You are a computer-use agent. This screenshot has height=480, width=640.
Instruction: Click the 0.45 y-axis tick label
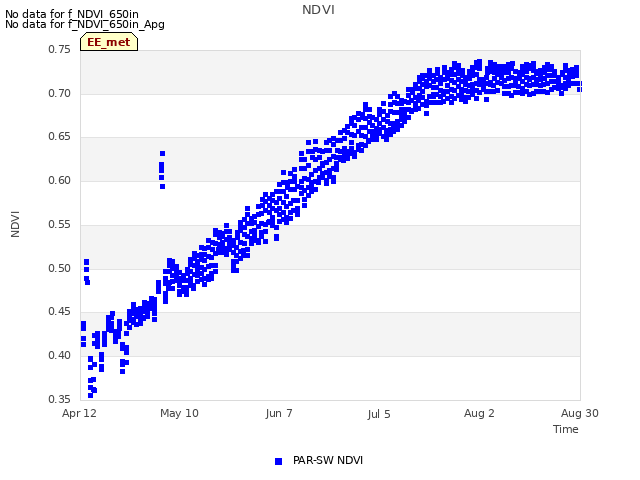coord(59,311)
